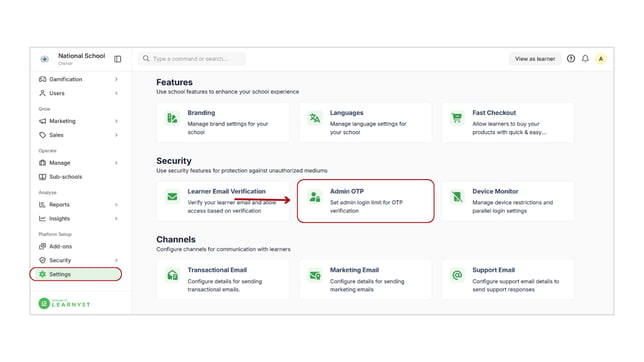The image size is (644, 362).
Task: Click the Users person icon
Action: 42,93
